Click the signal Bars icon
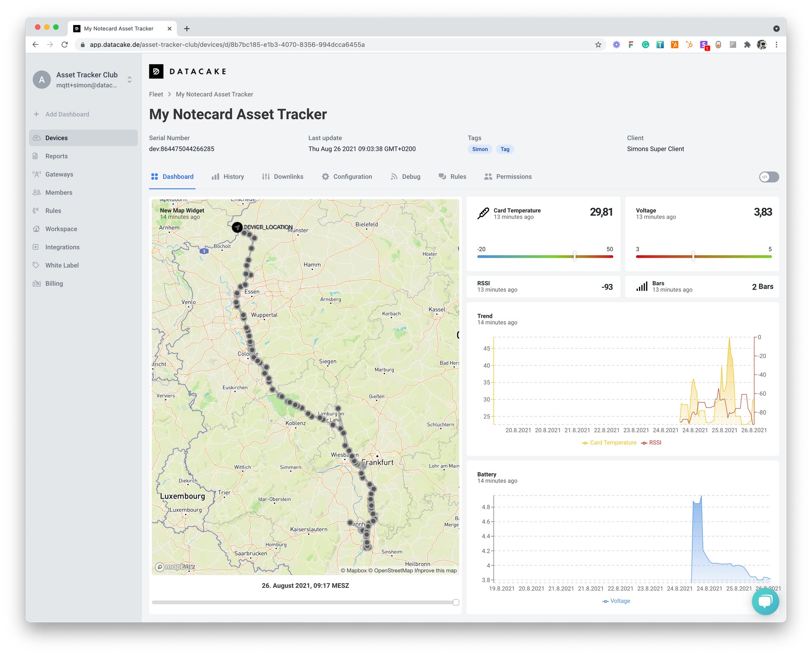 click(x=642, y=287)
